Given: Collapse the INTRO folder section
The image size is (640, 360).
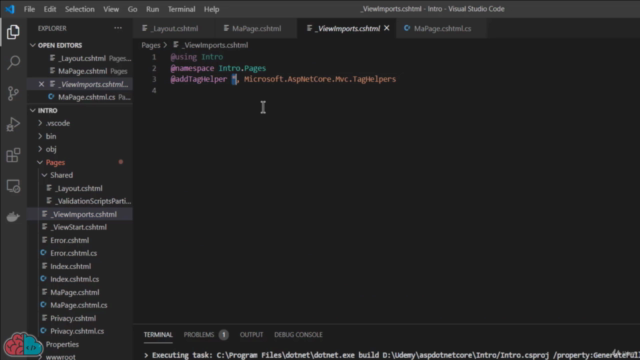Looking at the screenshot, I should (x=80, y=111).
